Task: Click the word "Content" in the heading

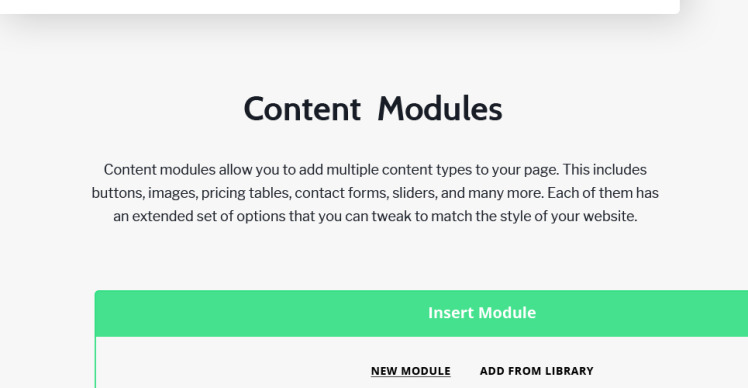Action: [x=302, y=109]
